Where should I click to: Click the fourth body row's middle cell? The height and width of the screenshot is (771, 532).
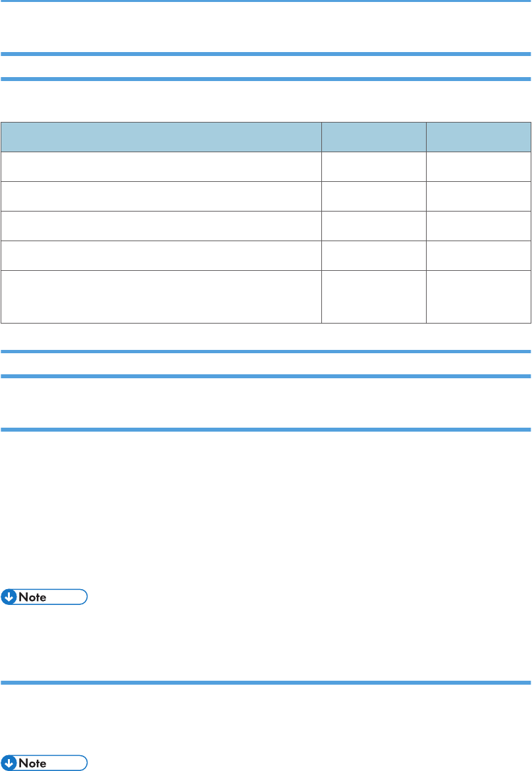[374, 255]
